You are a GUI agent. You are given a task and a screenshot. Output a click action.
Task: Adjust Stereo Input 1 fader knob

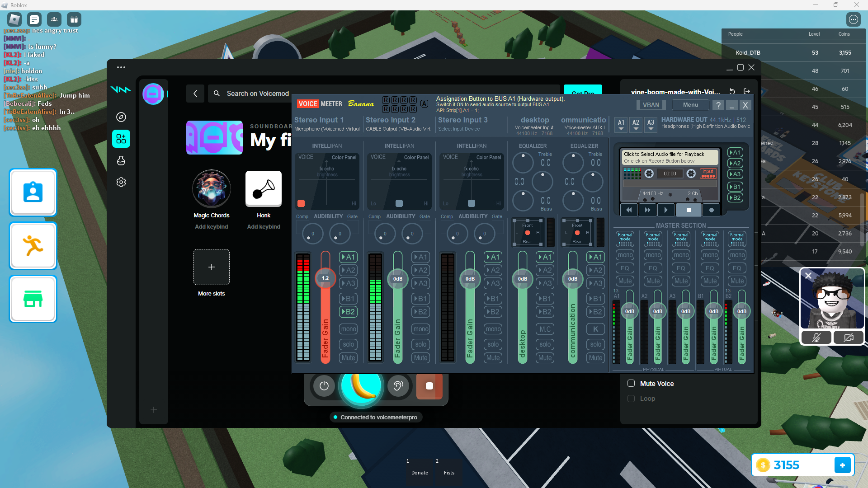click(x=325, y=278)
